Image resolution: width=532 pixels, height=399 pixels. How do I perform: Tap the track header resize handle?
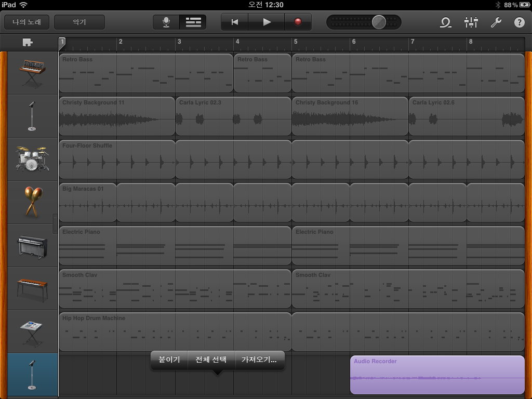55,224
